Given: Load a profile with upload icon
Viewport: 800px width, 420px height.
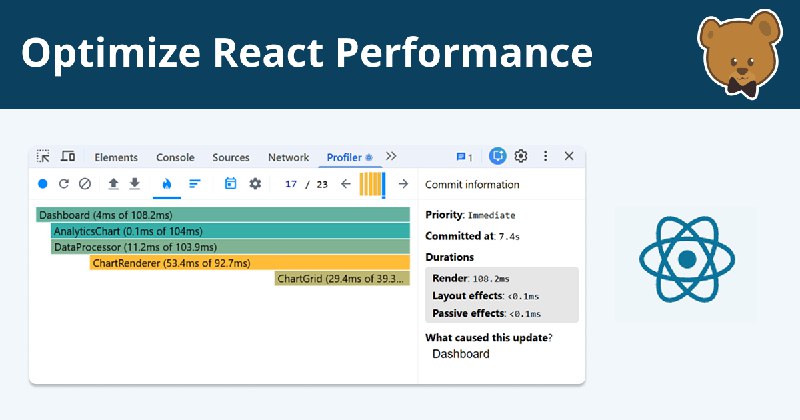Looking at the screenshot, I should 113,184.
